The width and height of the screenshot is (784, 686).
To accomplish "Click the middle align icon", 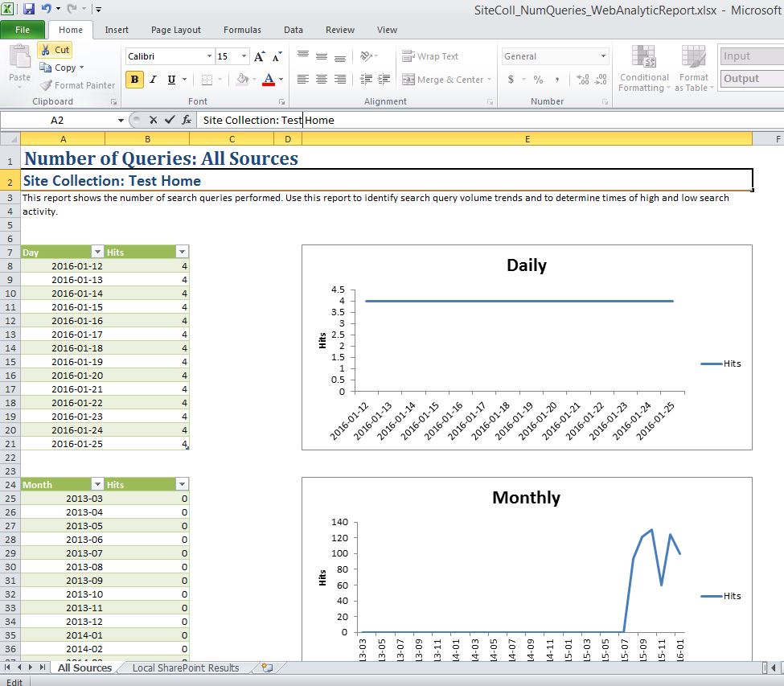I will click(x=322, y=56).
